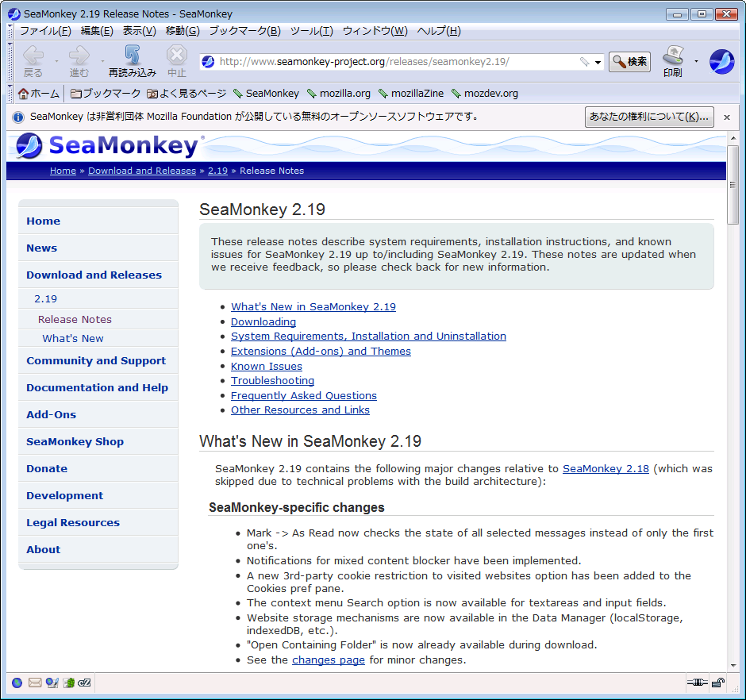Open the SeaMonkey bookmark in personal toolbar

[267, 94]
